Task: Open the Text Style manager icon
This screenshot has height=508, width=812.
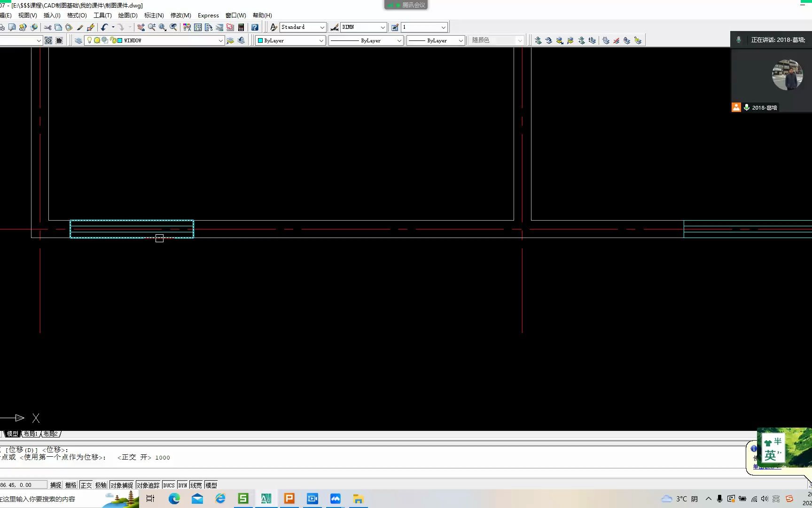Action: tap(273, 27)
